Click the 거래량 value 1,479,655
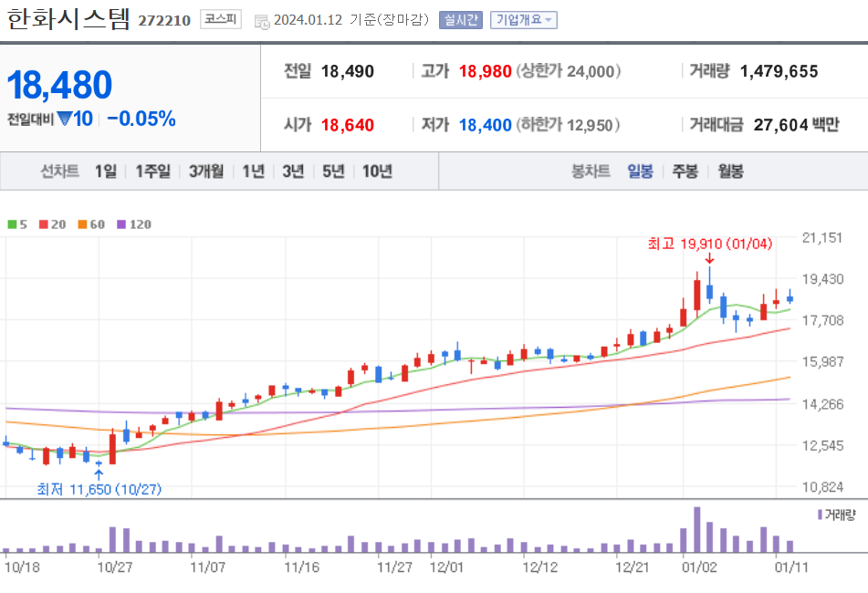The image size is (868, 593). click(x=779, y=71)
